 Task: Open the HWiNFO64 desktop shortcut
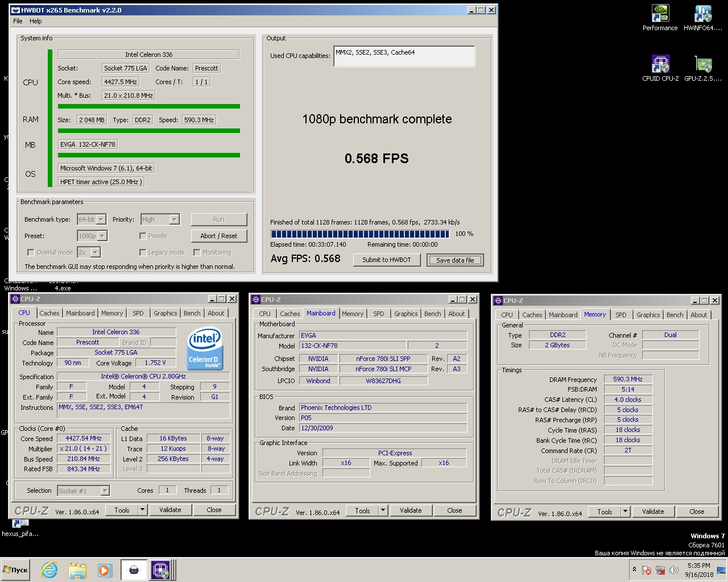(703, 18)
